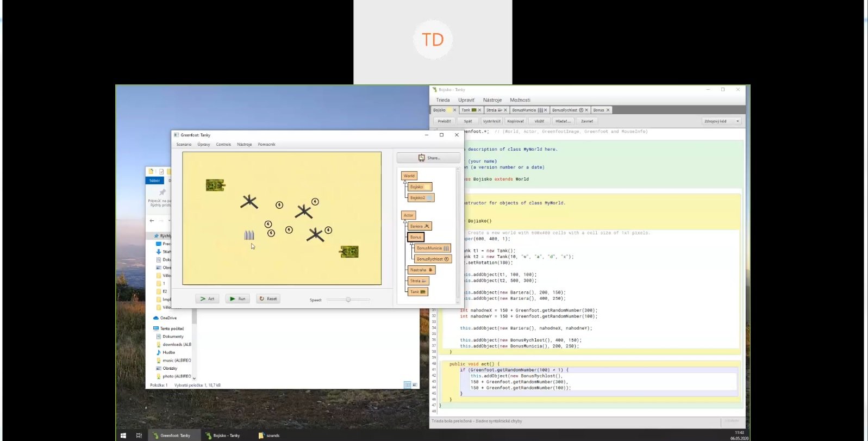Click the Preložiť compile button
The image size is (868, 441).
point(444,121)
